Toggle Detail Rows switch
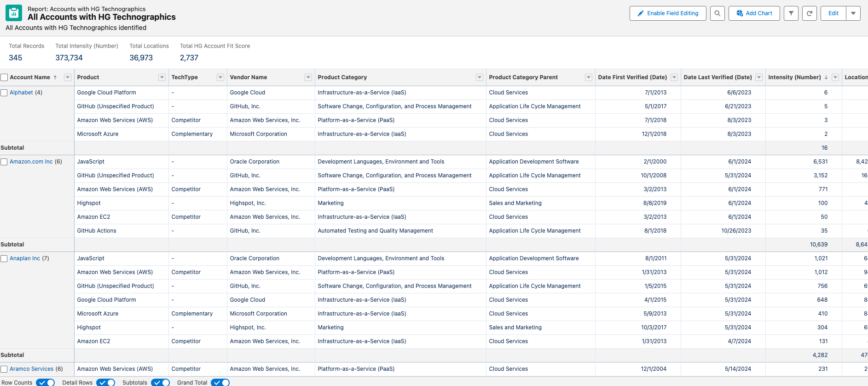The width and height of the screenshot is (868, 386). click(x=106, y=382)
